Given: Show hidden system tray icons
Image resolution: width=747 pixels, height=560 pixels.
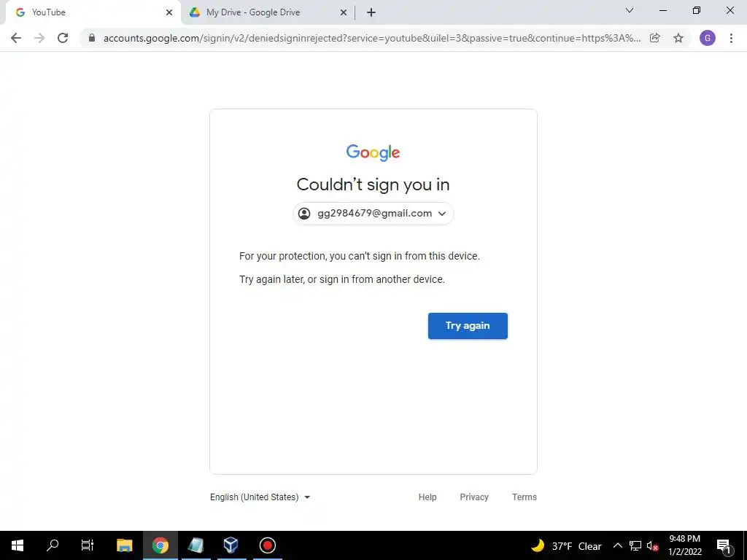Looking at the screenshot, I should click(x=617, y=545).
